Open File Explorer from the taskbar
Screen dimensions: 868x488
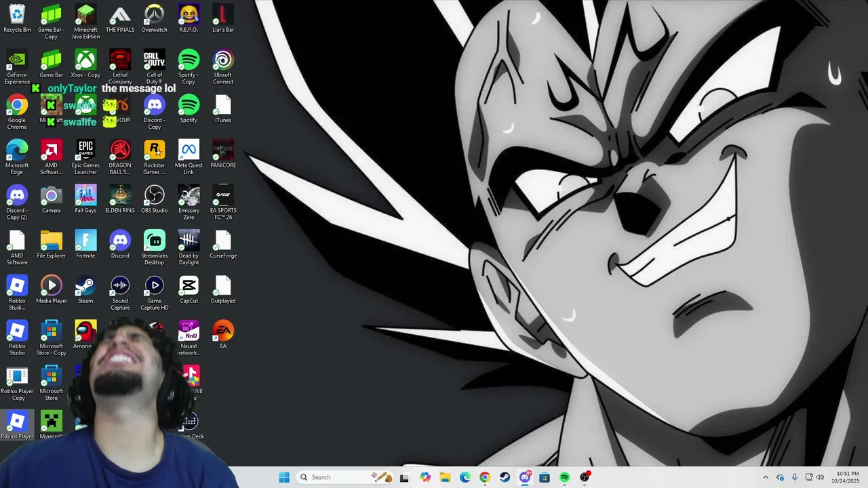pyautogui.click(x=445, y=477)
